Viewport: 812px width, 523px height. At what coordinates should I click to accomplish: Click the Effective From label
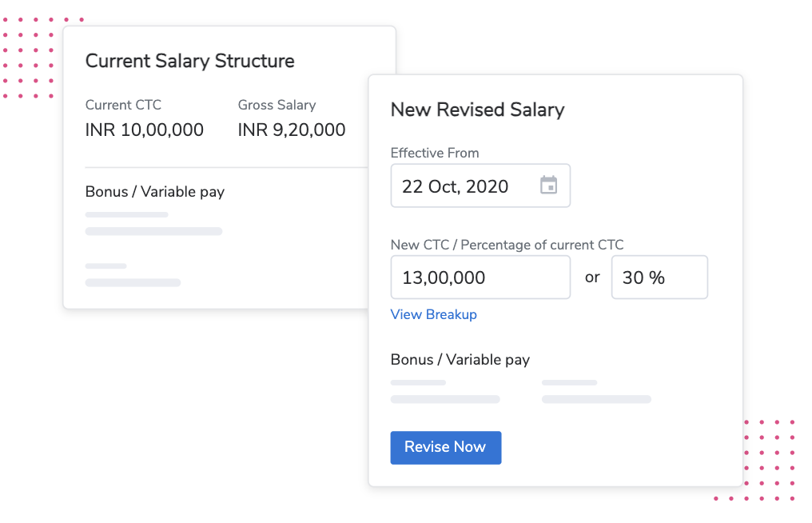[x=434, y=153]
